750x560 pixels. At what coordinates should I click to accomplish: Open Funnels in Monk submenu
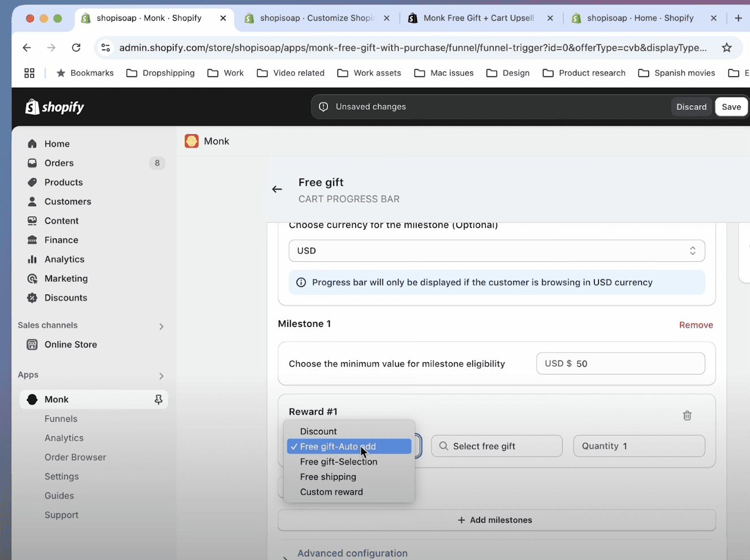click(61, 419)
